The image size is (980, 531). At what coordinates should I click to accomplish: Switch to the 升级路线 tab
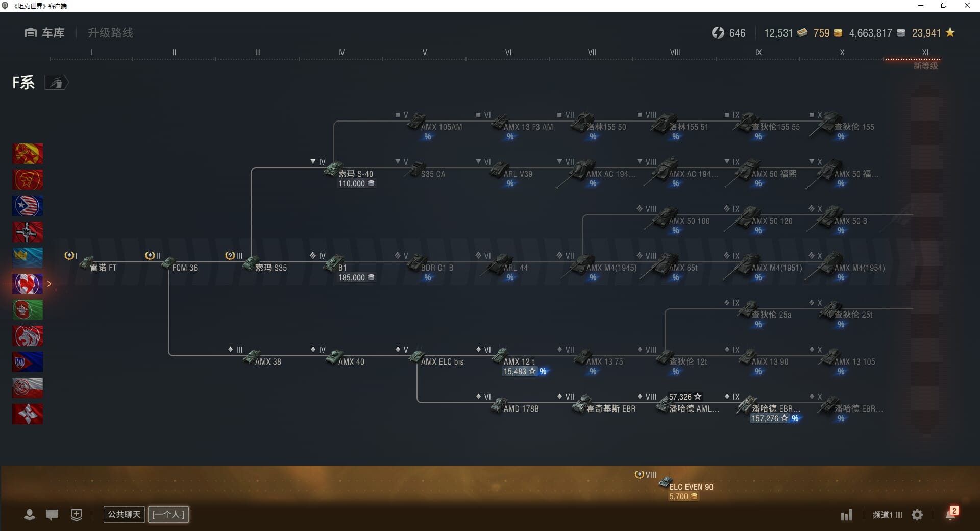(x=110, y=33)
